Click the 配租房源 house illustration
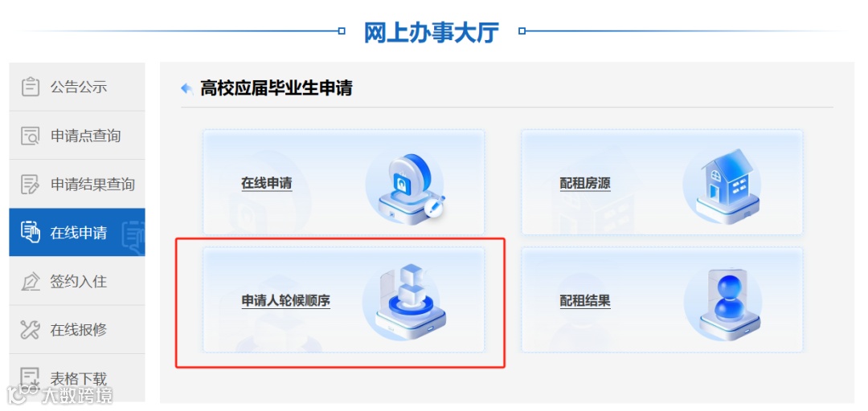 point(723,184)
